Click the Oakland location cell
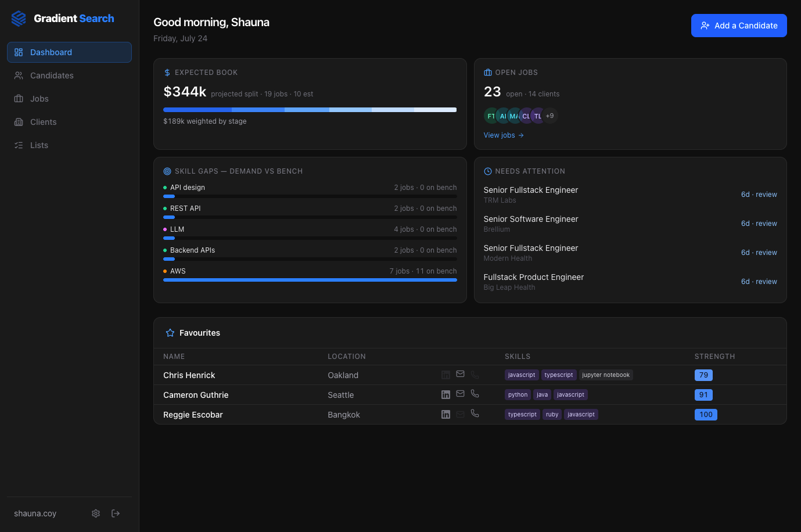This screenshot has height=532, width=801. [x=343, y=375]
